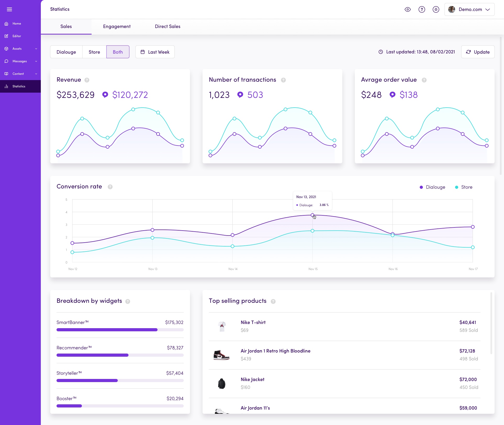Click the Revenue info help icon
This screenshot has width=504, height=425.
pyautogui.click(x=87, y=80)
